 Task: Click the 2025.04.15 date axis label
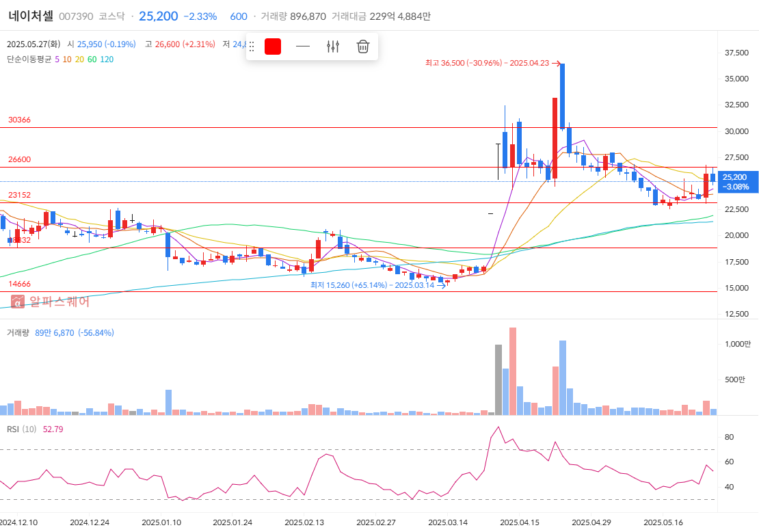point(520,522)
